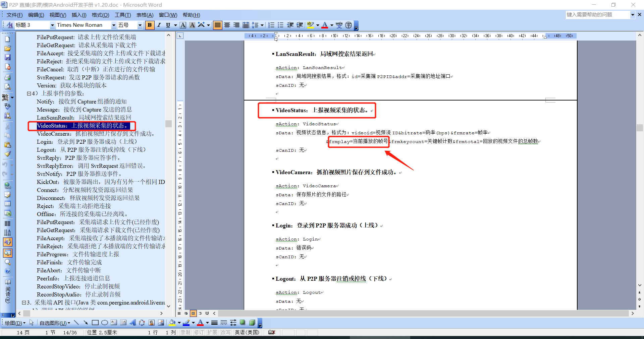Open the 绘图(D) draw menu
644x339 pixels.
point(15,323)
